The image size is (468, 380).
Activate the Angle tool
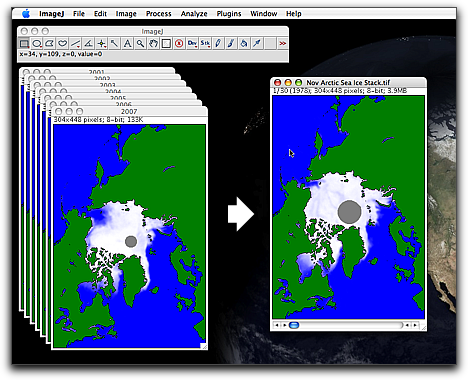tap(89, 43)
